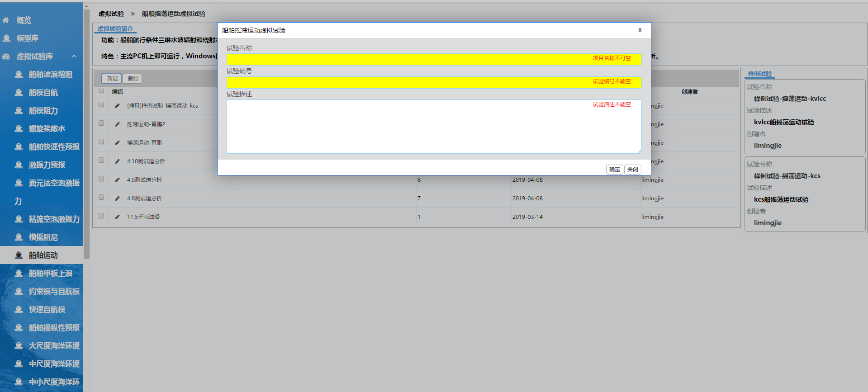
Task: Click the home icon beside 概览
Action: pos(6,20)
